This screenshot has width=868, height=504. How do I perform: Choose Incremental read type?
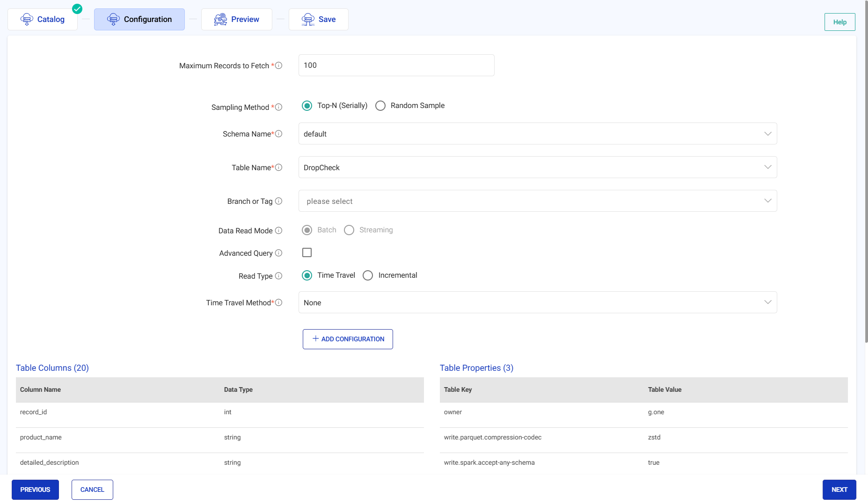[368, 275]
